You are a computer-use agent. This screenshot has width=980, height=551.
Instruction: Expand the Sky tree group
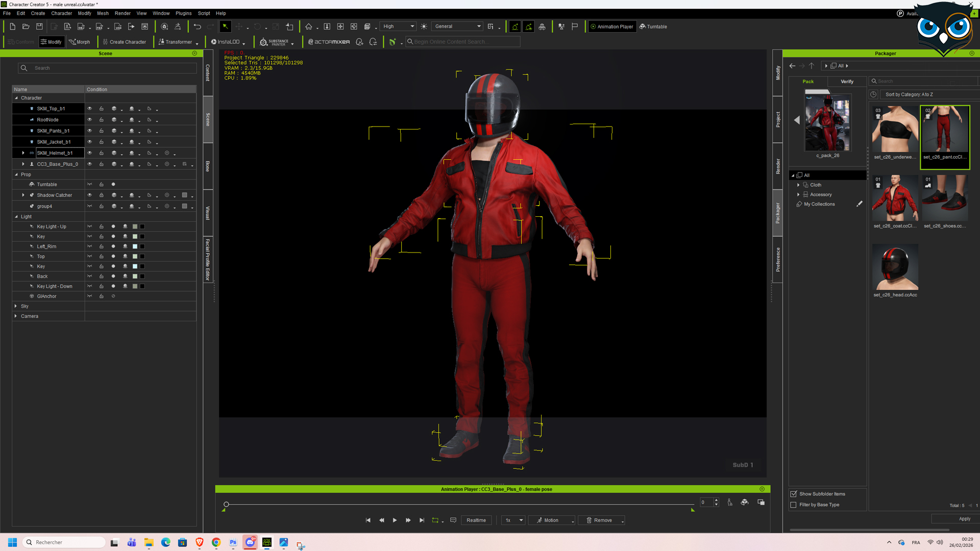coord(16,306)
